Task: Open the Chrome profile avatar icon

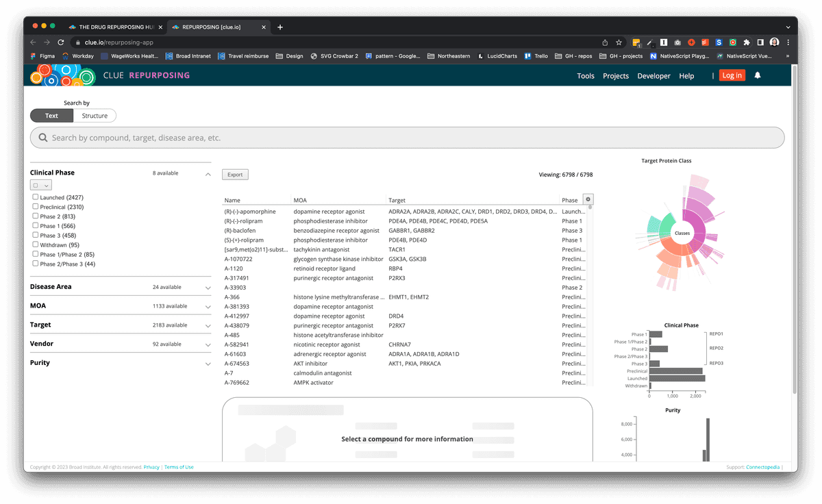Action: (x=774, y=42)
